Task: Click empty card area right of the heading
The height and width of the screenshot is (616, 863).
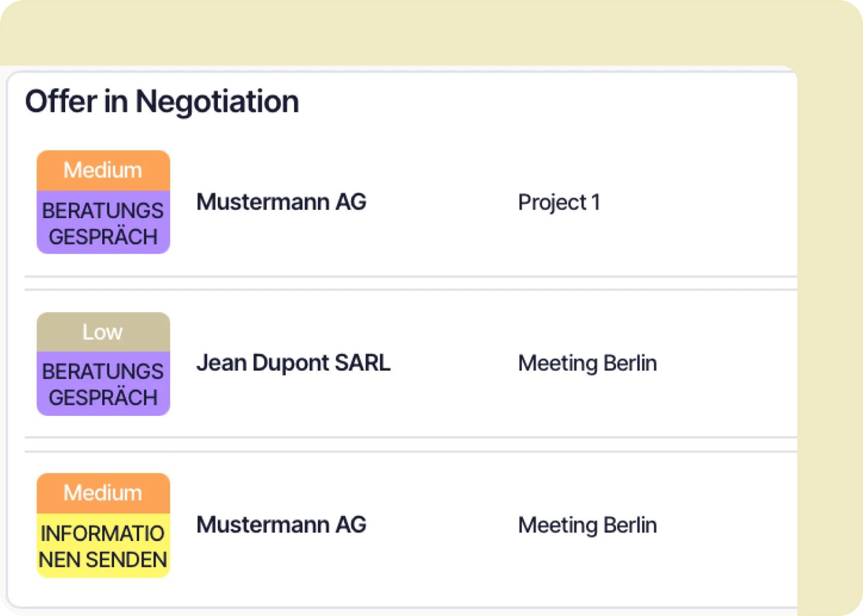Action: (x=545, y=101)
